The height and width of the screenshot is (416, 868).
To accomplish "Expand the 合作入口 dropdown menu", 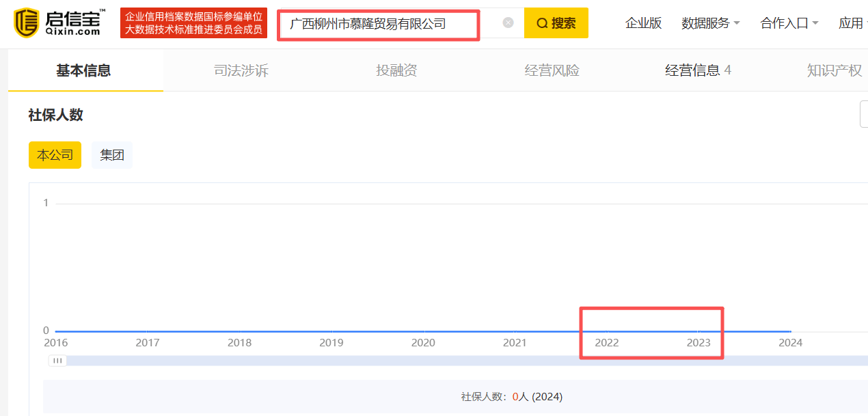I will click(x=789, y=23).
